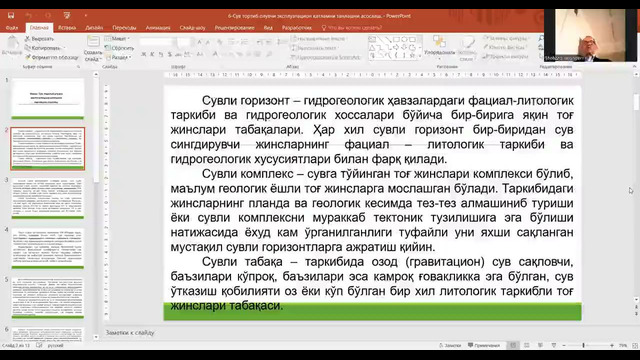Open the Раздел section dropdown
Viewport: 640px width, 360px height.
coord(118,57)
